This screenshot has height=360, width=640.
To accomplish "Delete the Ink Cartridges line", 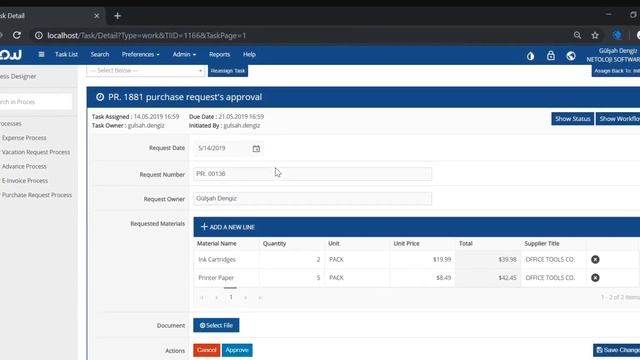I will click(595, 260).
